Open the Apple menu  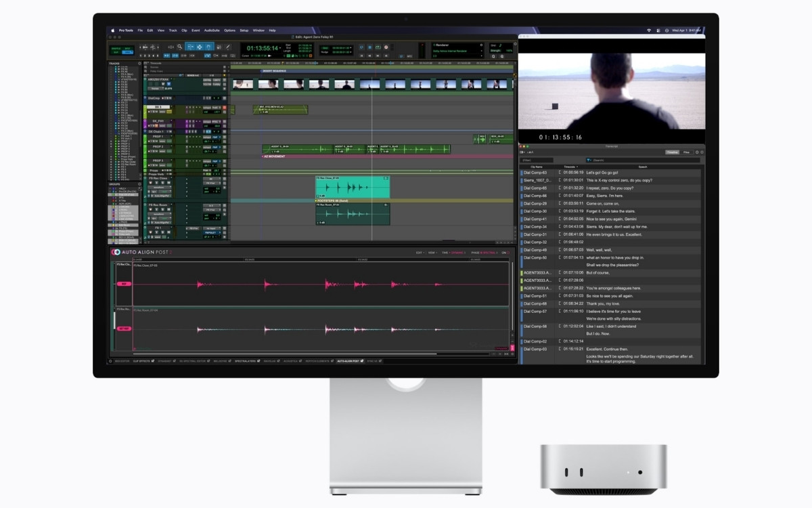click(113, 30)
